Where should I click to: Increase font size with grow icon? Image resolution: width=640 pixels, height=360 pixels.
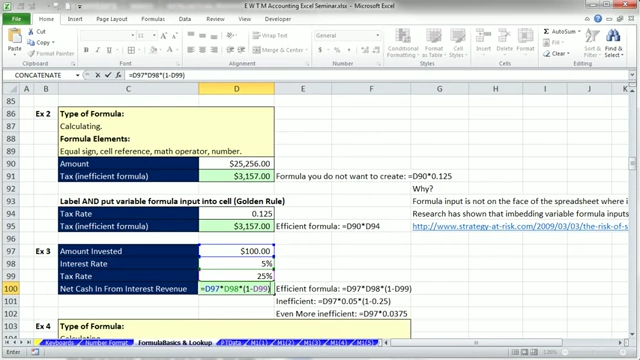(164, 36)
